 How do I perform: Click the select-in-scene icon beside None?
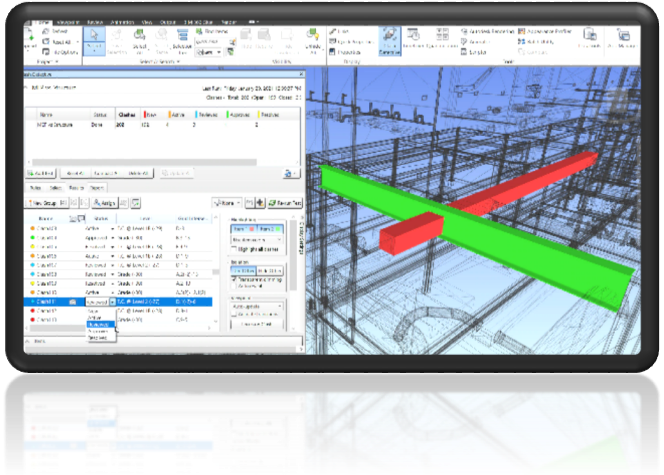pos(250,203)
